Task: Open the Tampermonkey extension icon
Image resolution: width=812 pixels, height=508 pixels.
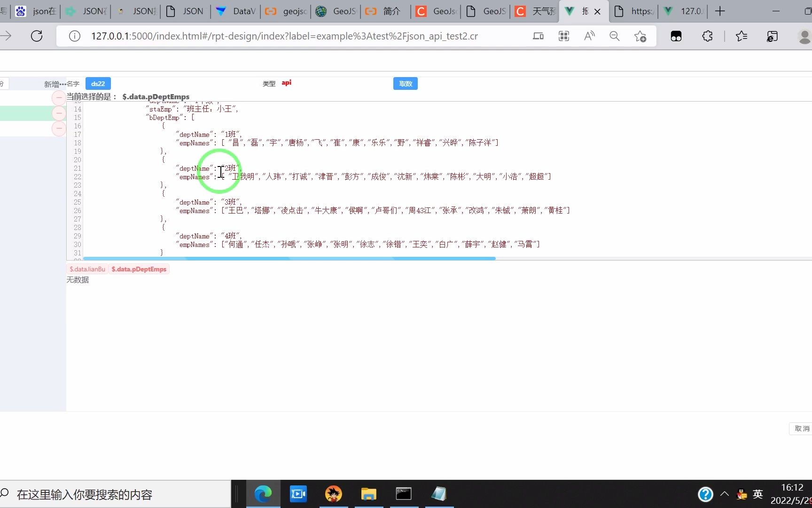Action: click(676, 36)
